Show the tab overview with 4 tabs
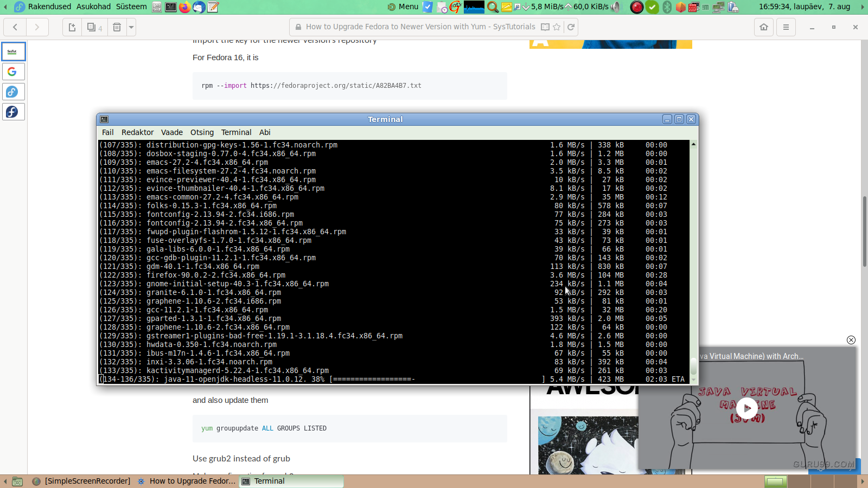Image resolution: width=868 pixels, height=488 pixels. click(x=94, y=27)
